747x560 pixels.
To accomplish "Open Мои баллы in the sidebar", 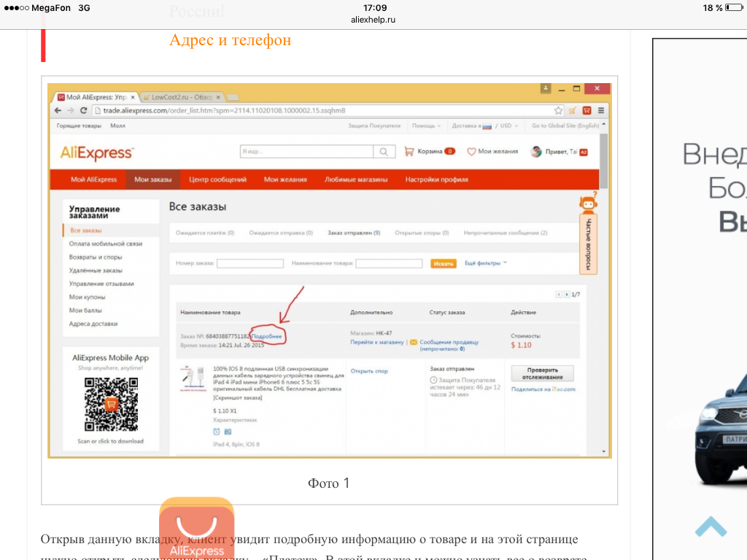I will [85, 311].
